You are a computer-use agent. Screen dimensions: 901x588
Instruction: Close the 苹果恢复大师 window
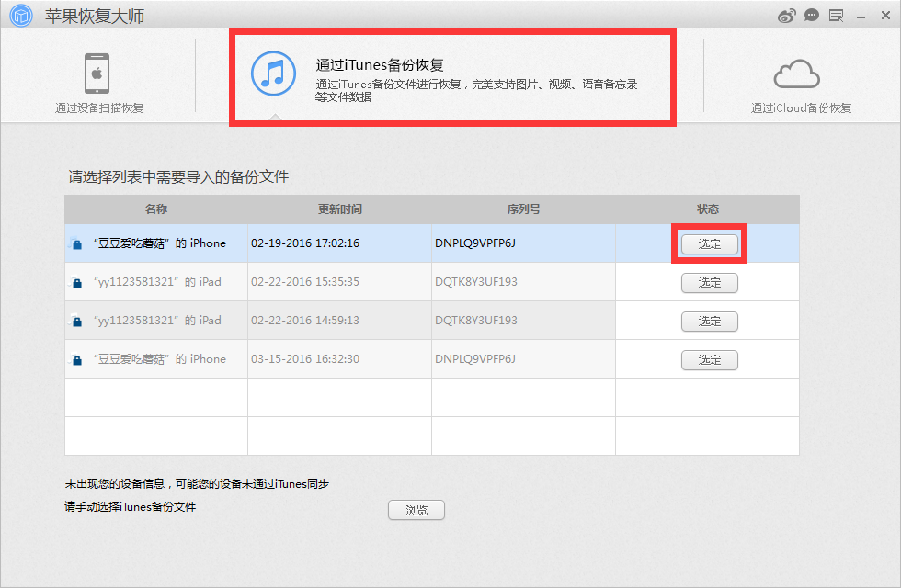pyautogui.click(x=885, y=16)
